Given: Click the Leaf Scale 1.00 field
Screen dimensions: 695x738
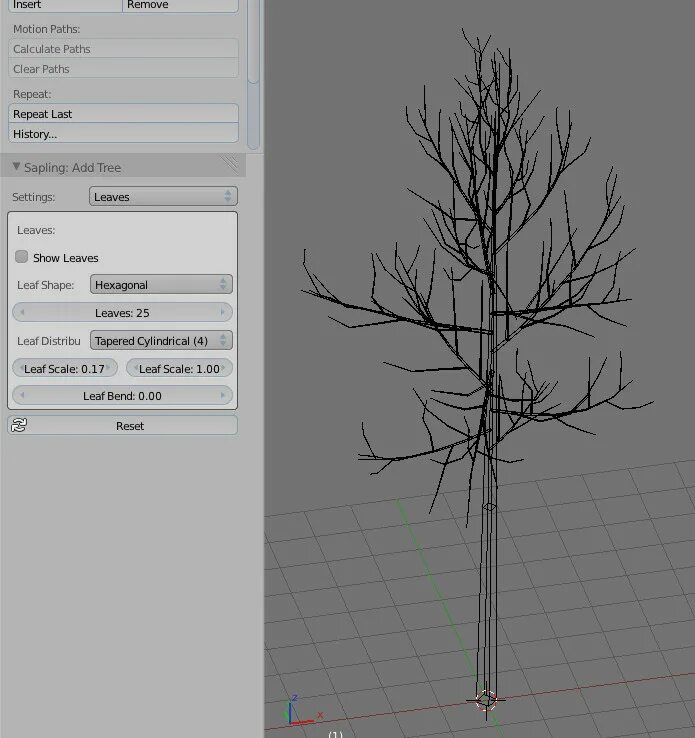Looking at the screenshot, I should coord(179,368).
